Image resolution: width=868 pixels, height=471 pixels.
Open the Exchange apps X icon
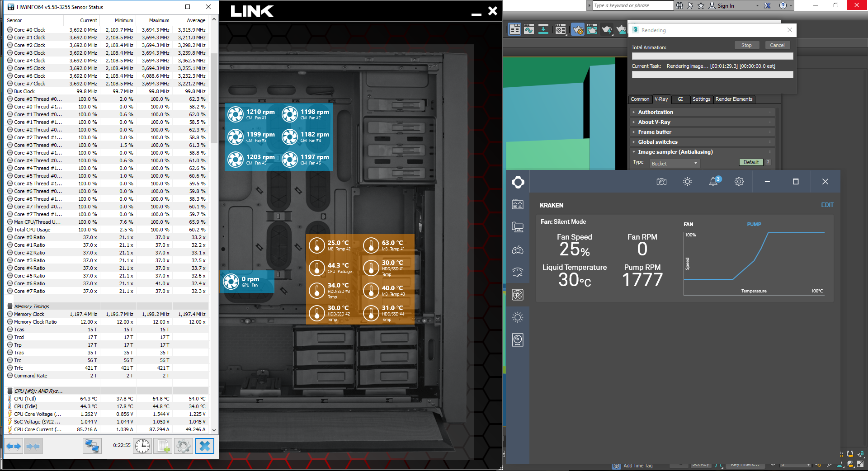767,5
